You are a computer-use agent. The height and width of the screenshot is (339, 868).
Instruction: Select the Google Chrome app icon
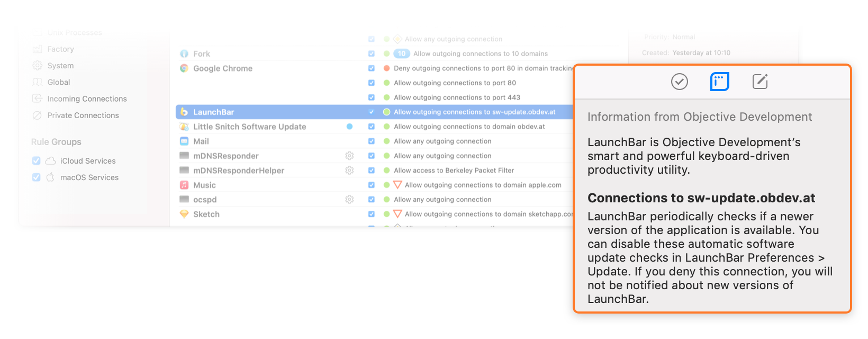184,68
